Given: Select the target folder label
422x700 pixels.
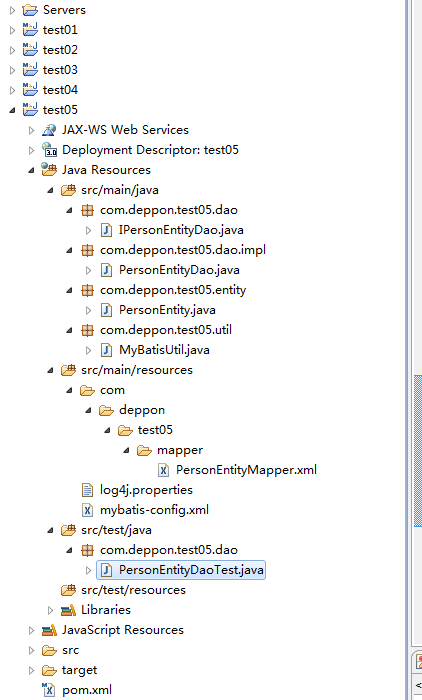Looking at the screenshot, I should click(79, 670).
